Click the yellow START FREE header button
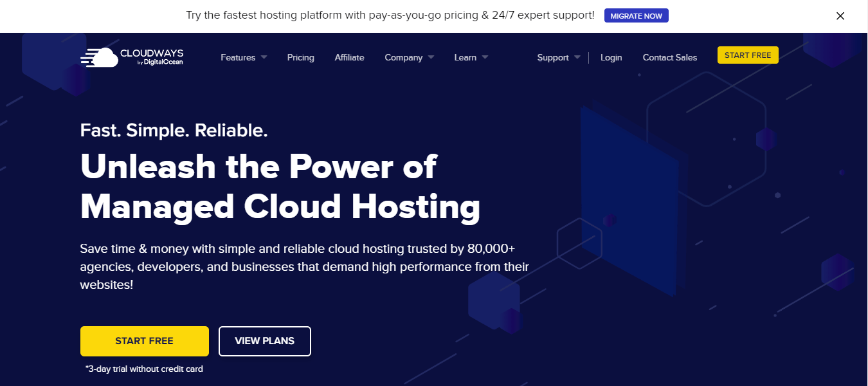Screen dimensions: 868x386 (x=748, y=55)
